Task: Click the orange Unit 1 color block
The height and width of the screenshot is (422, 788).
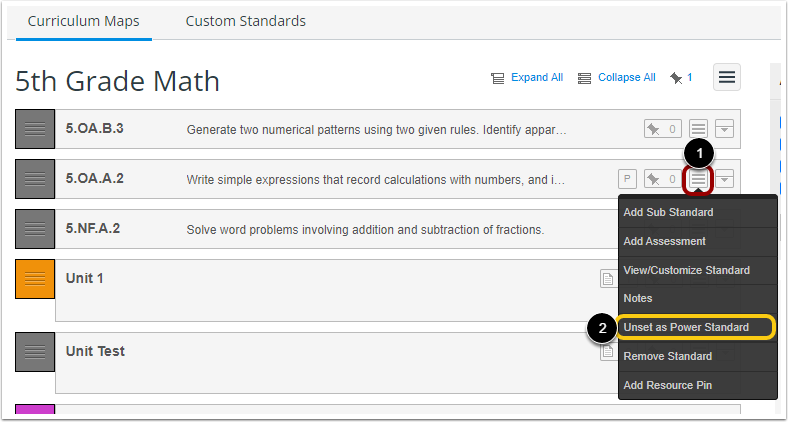Action: [35, 278]
